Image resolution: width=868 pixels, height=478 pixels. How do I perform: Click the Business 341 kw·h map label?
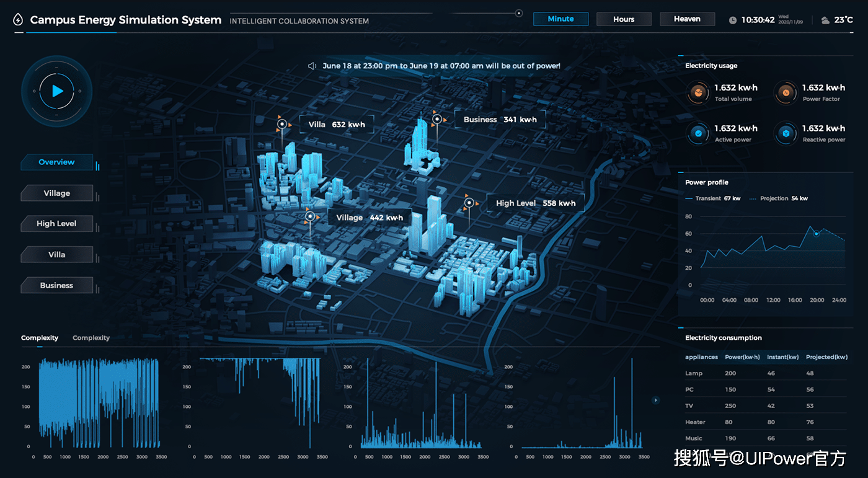(x=500, y=120)
